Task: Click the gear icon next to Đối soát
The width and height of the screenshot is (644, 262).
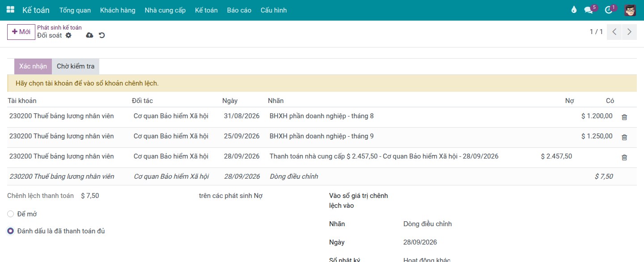Action: (68, 35)
